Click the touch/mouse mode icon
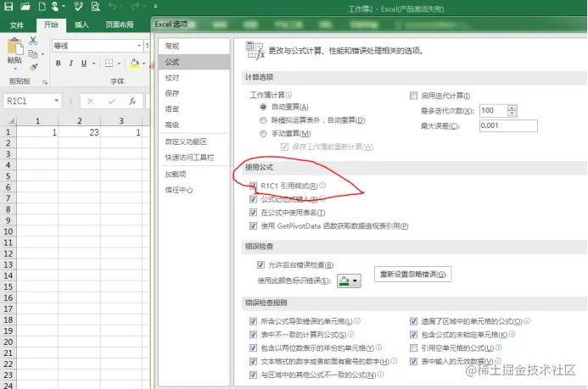 coord(55,7)
